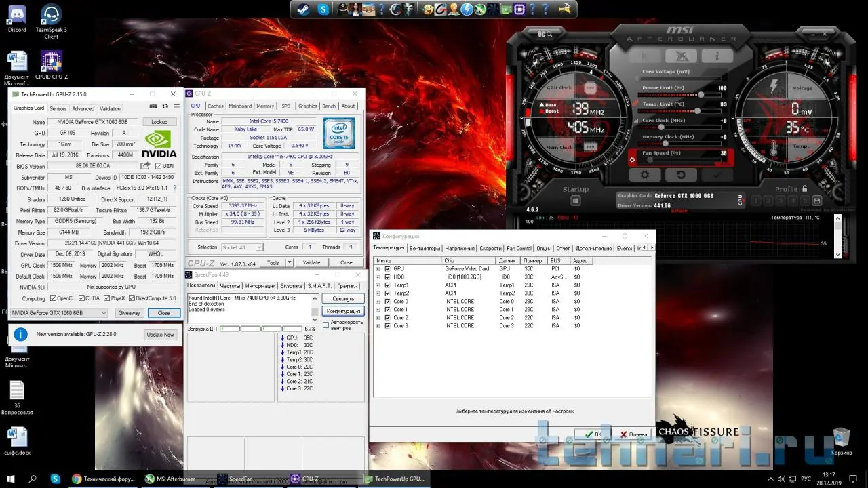
Task: Open the OC Scanner in Afterburner
Action: (x=545, y=33)
